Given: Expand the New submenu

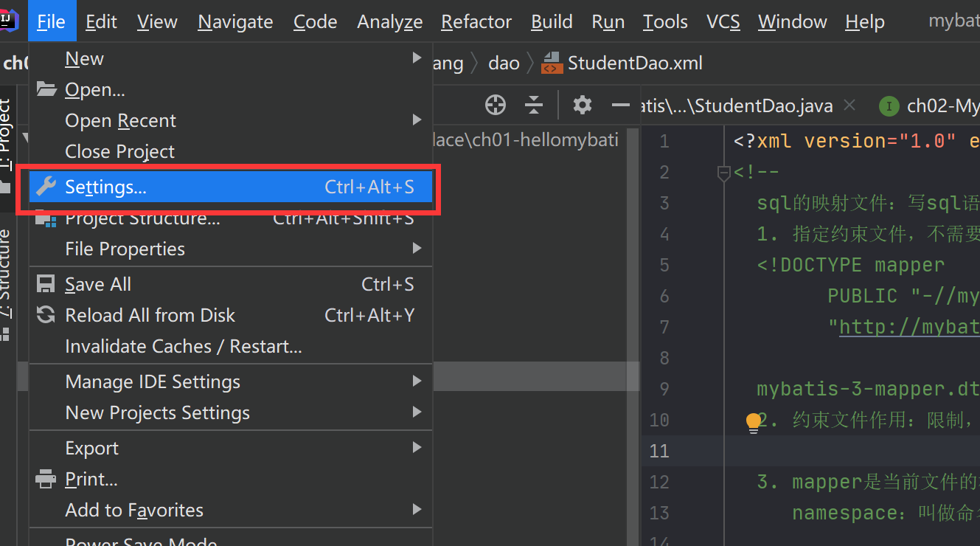Looking at the screenshot, I should click(231, 58).
